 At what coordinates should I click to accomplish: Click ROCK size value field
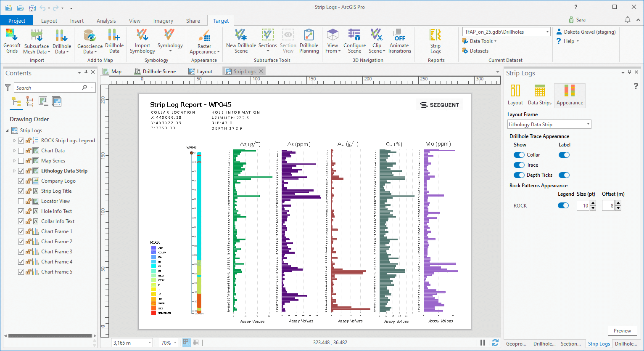point(583,206)
